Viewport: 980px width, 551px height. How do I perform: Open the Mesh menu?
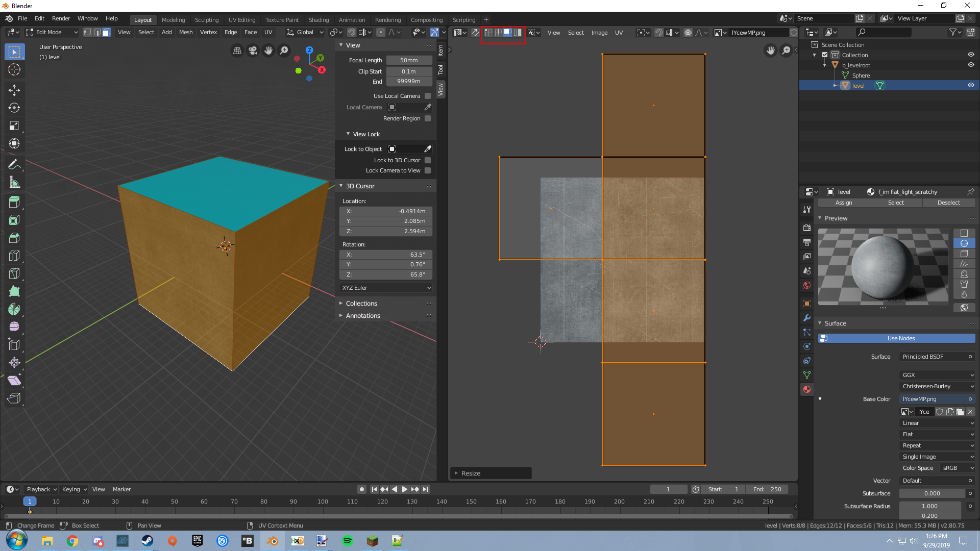pyautogui.click(x=186, y=32)
